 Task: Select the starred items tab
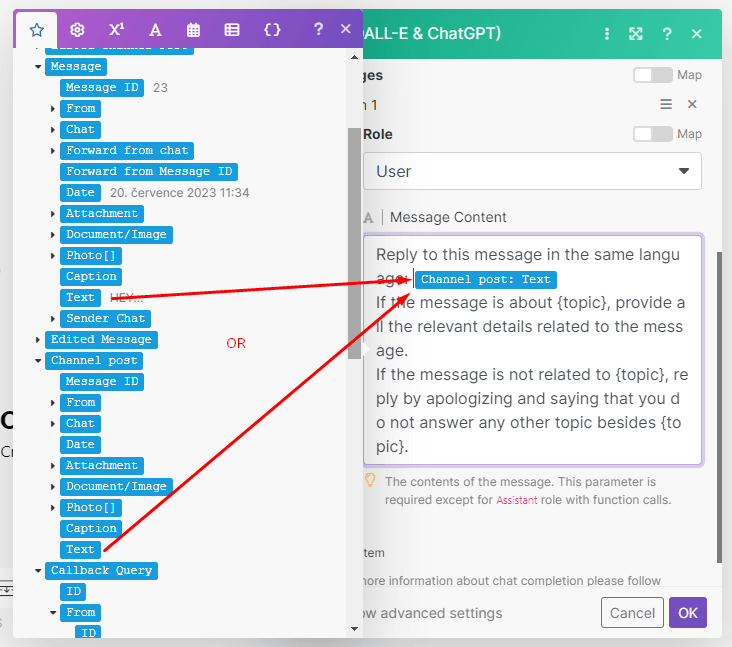click(37, 30)
